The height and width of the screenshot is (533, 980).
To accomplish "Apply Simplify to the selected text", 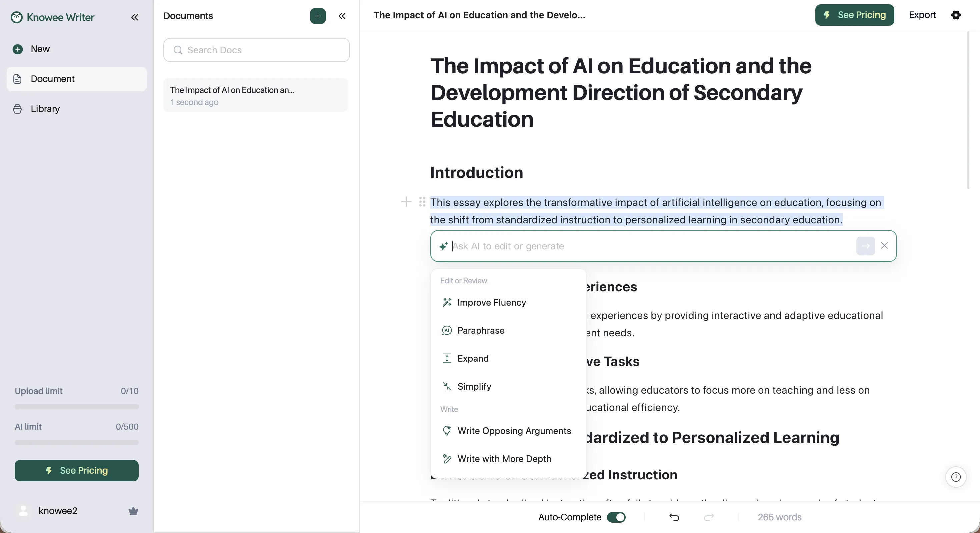I will click(474, 387).
